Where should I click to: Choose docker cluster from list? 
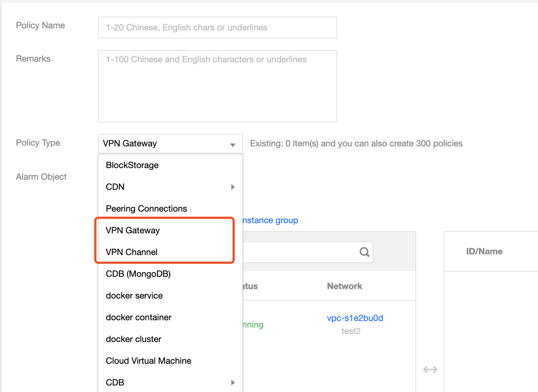click(133, 339)
